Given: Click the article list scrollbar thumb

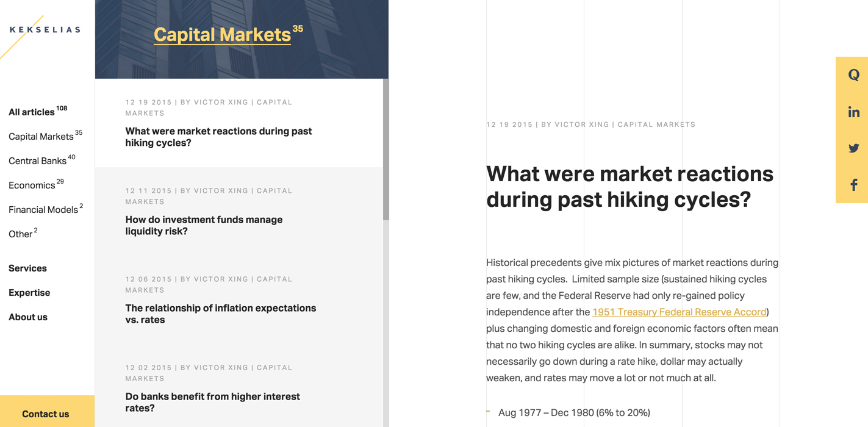Looking at the screenshot, I should tap(386, 149).
